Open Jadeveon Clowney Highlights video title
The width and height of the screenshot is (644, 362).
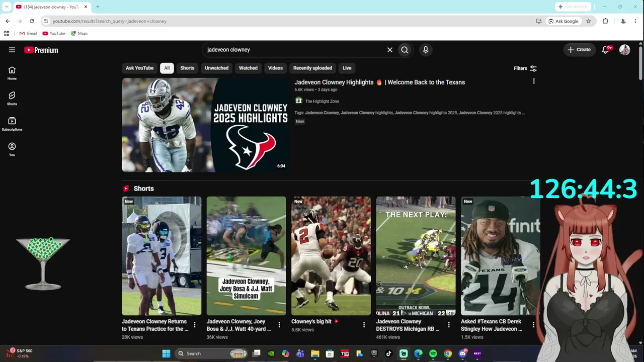click(379, 82)
